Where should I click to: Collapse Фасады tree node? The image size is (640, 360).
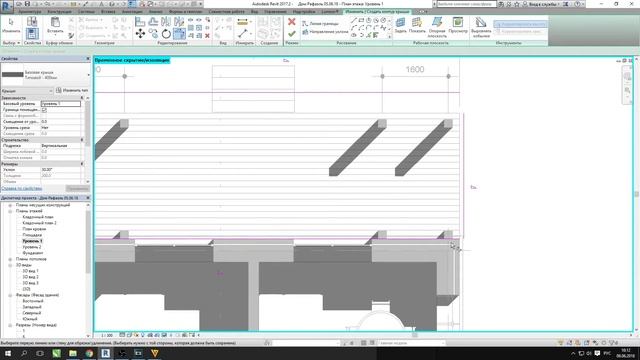click(10, 295)
